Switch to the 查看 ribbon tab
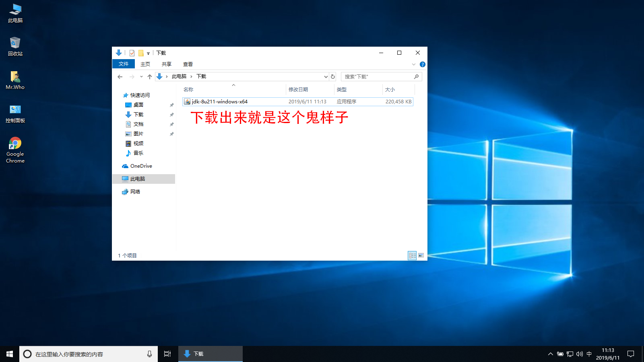644x362 pixels. coord(188,64)
